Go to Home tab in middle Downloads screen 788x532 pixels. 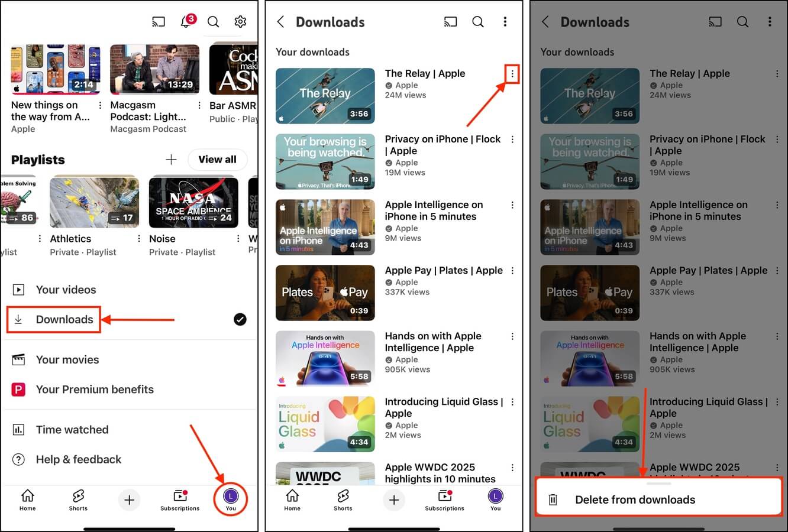tap(292, 499)
